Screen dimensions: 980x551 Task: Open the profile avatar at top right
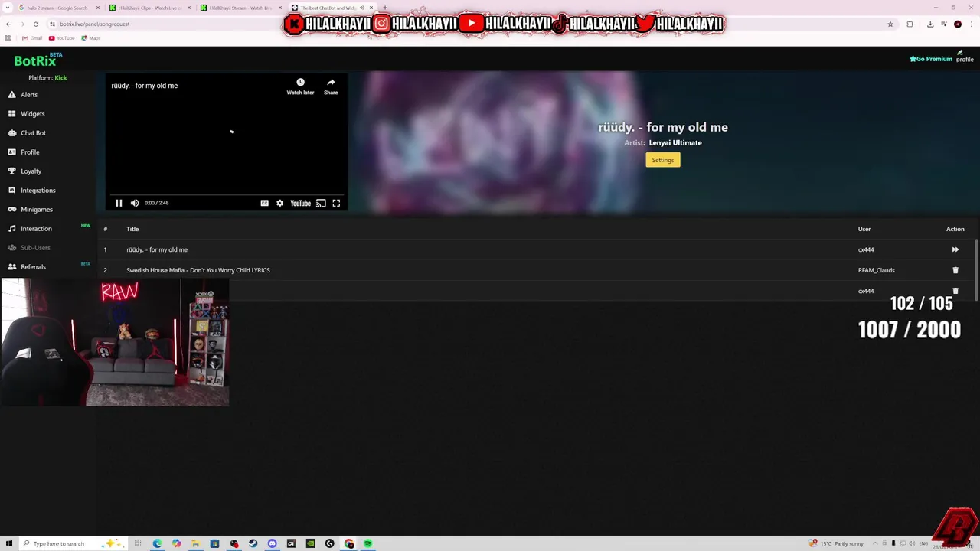(x=965, y=57)
